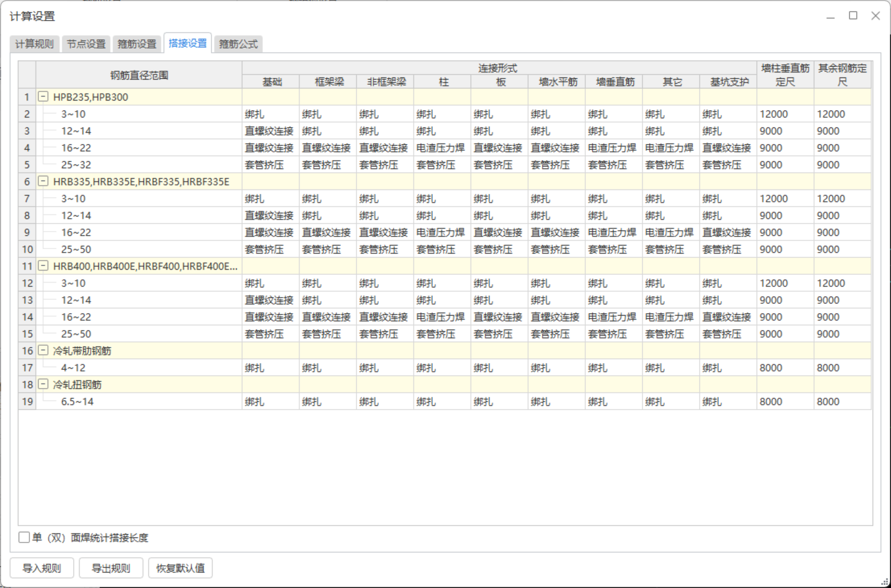The height and width of the screenshot is (588, 891).
Task: Select row 15 基础 cell 套管挤压
Action: click(271, 334)
